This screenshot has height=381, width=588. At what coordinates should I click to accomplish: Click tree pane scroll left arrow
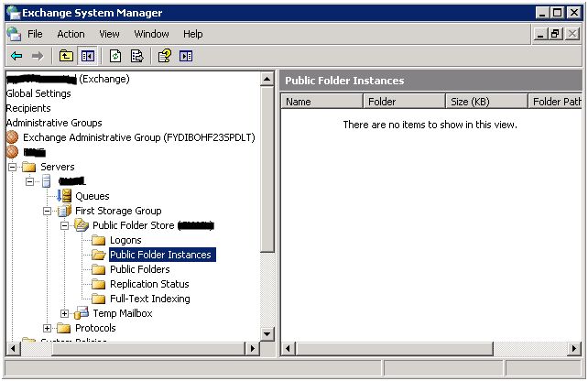click(13, 349)
